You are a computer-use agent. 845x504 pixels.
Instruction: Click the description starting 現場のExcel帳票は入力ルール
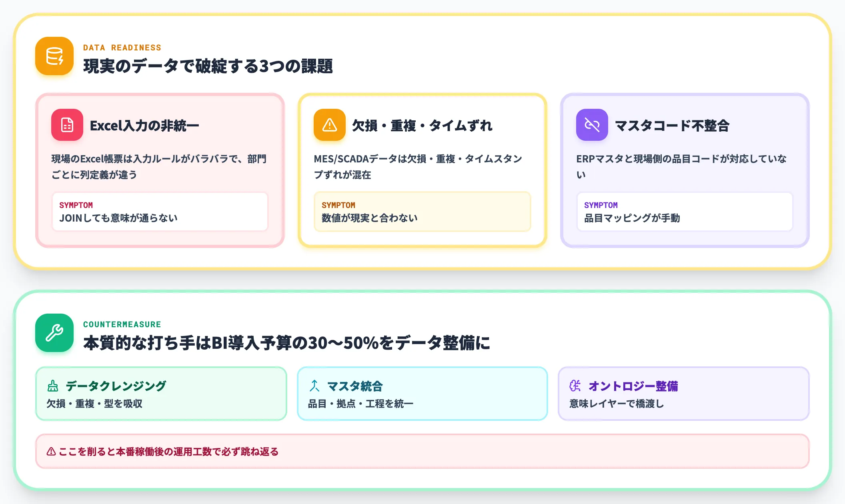click(x=159, y=167)
